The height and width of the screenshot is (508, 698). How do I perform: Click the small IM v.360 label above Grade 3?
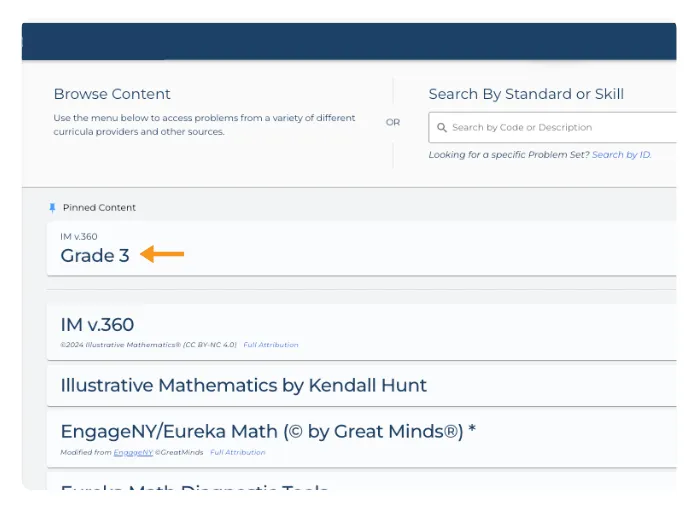coord(79,236)
